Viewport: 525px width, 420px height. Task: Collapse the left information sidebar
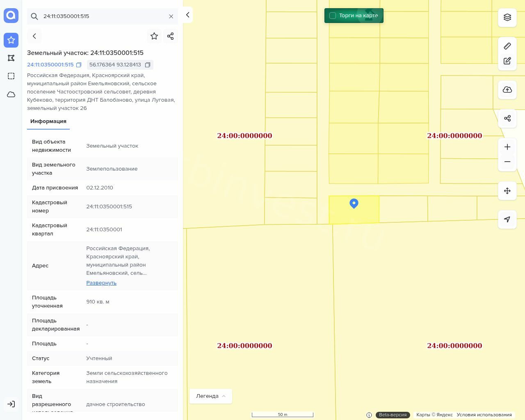187,15
